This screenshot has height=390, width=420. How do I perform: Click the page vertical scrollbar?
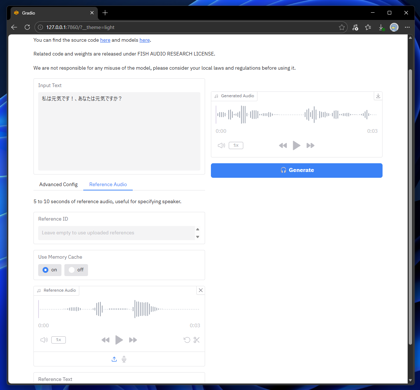coord(410,207)
